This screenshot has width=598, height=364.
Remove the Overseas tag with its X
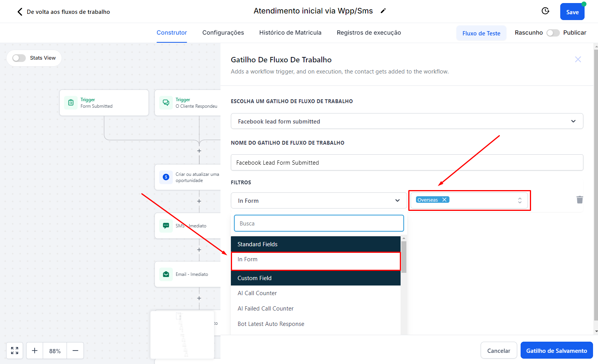click(444, 200)
